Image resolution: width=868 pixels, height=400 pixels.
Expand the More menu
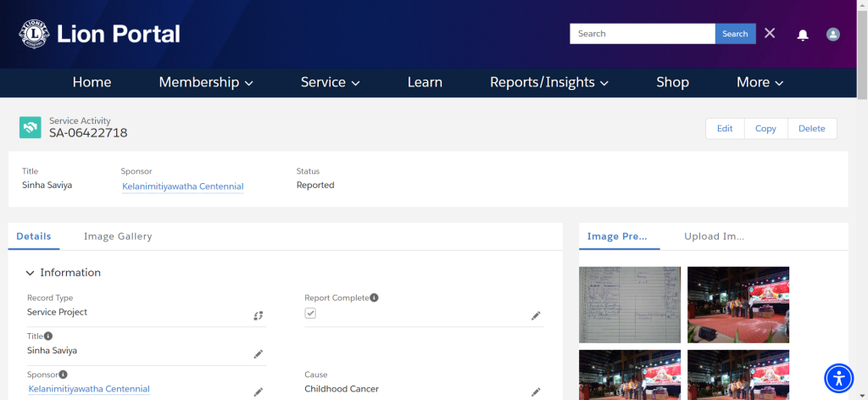tap(759, 82)
